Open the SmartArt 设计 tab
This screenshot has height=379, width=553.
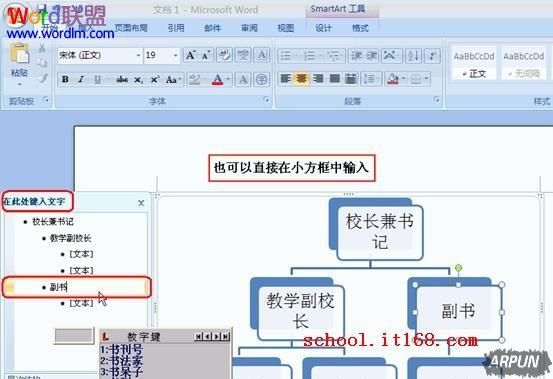pyautogui.click(x=323, y=28)
